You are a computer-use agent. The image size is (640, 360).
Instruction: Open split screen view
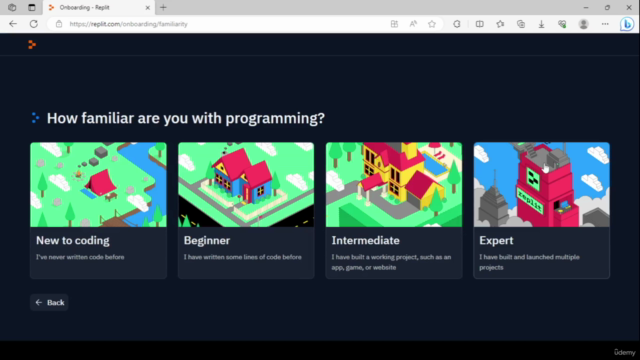point(480,24)
